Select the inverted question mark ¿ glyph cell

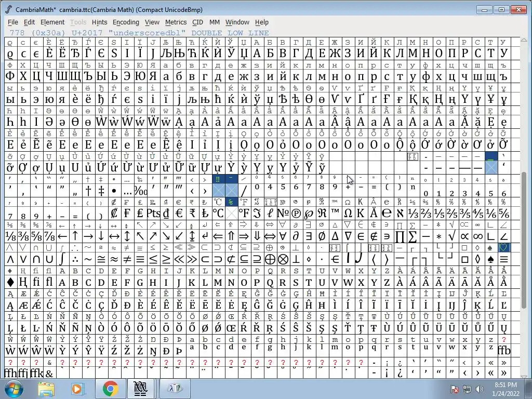[400, 373]
